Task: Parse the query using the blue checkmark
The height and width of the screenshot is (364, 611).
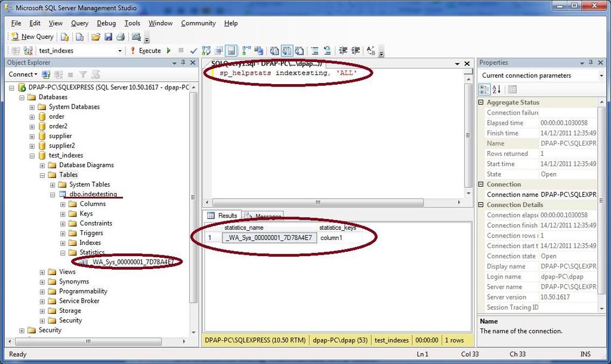Action: pos(194,51)
